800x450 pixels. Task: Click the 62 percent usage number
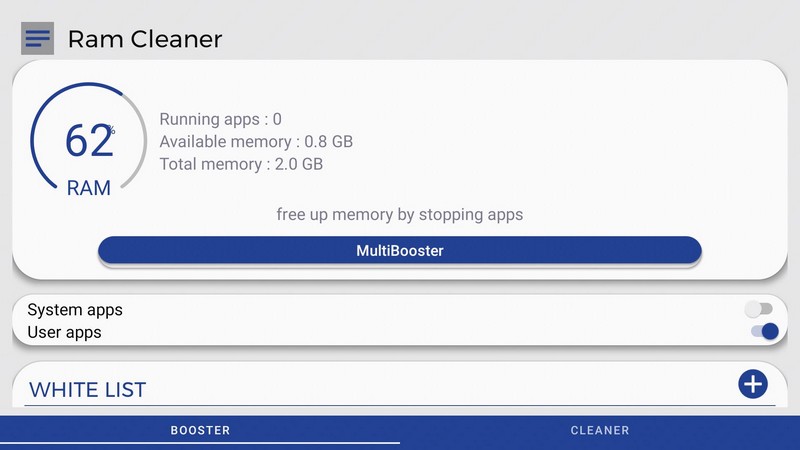88,141
